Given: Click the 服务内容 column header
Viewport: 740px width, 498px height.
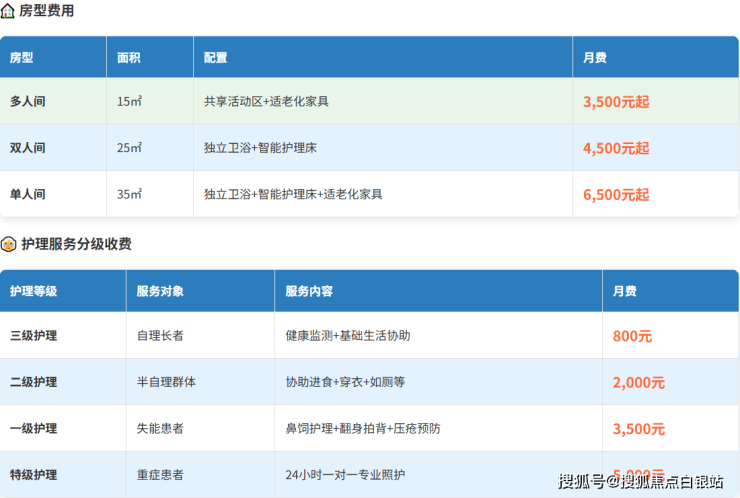Looking at the screenshot, I should coord(309,291).
